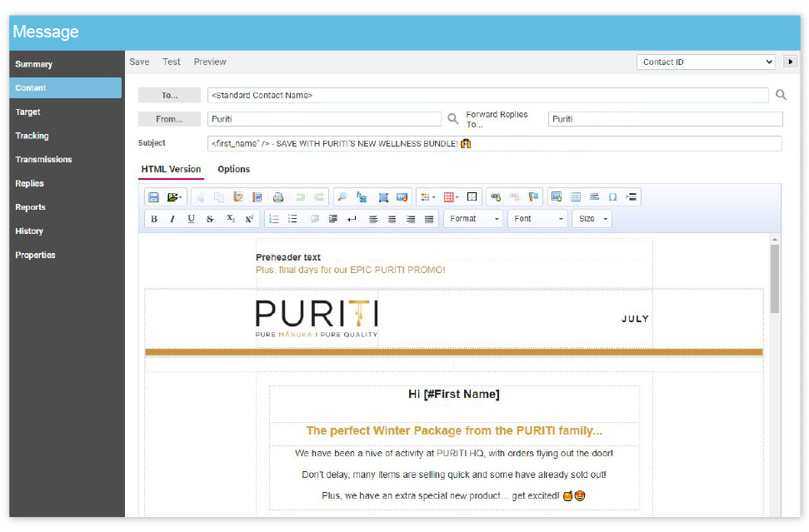This screenshot has height=532, width=809.
Task: Switch to the Options tab
Action: click(x=234, y=169)
